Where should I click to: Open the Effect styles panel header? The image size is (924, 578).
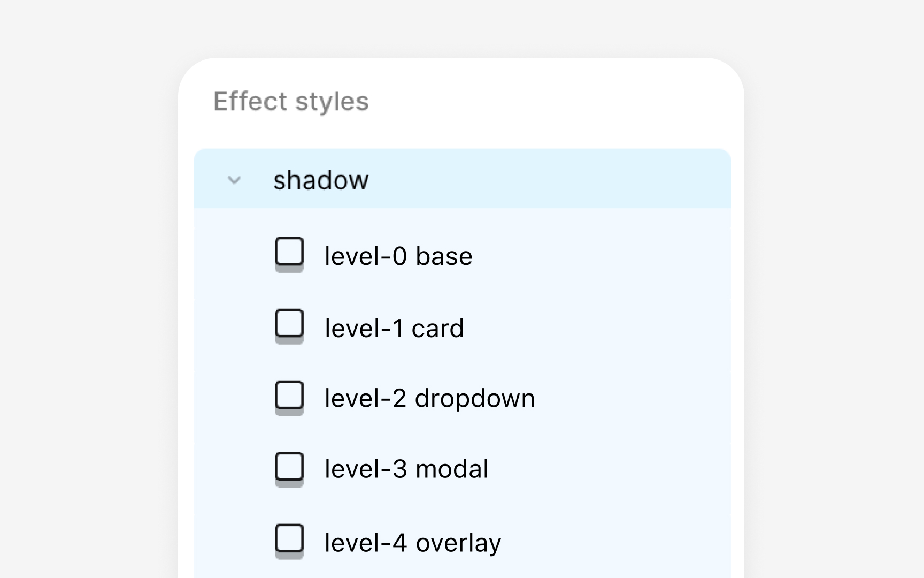pos(291,101)
